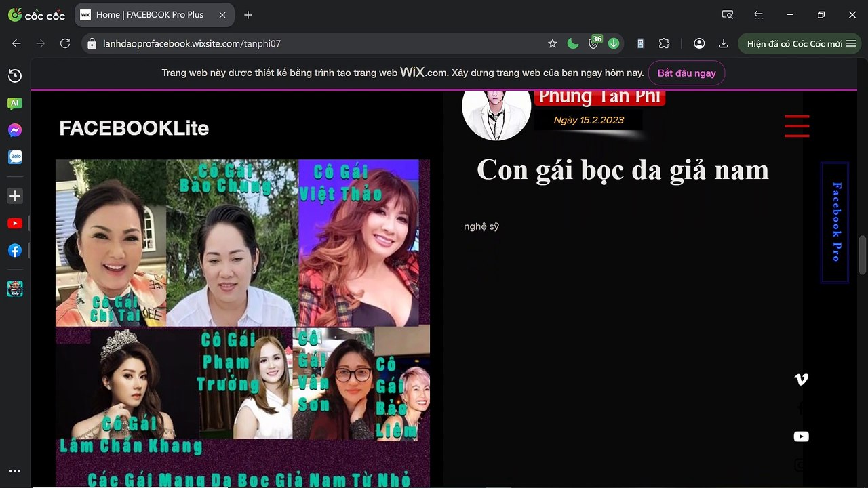
Task: Toggle dark mode moon icon
Action: coord(573,43)
